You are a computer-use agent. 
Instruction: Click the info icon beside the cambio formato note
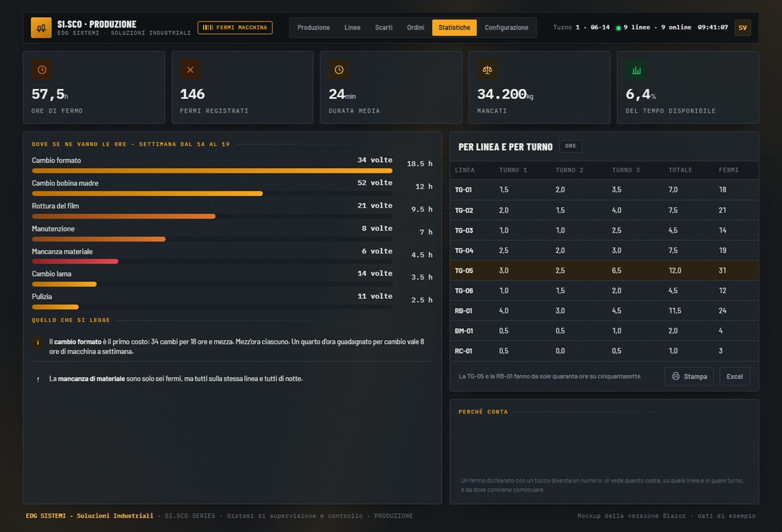[38, 342]
